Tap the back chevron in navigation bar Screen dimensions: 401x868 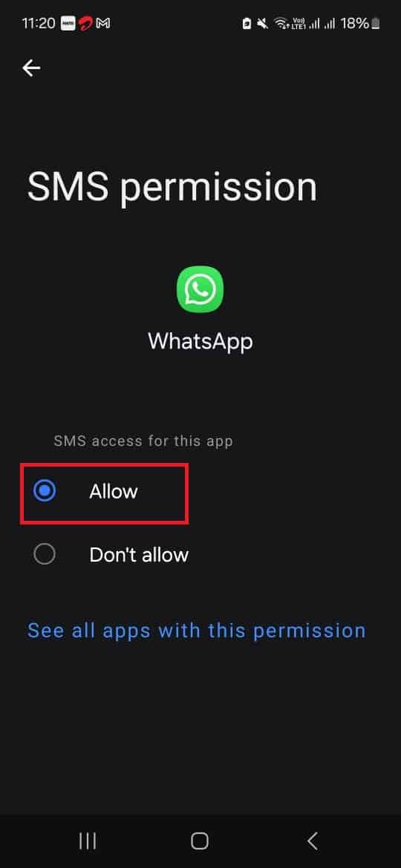[x=313, y=841]
